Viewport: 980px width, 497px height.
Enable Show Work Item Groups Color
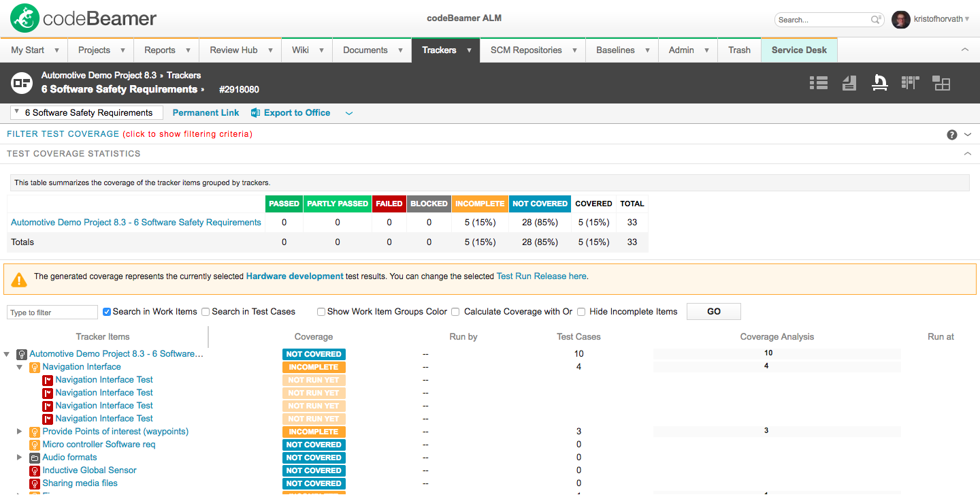pos(321,312)
